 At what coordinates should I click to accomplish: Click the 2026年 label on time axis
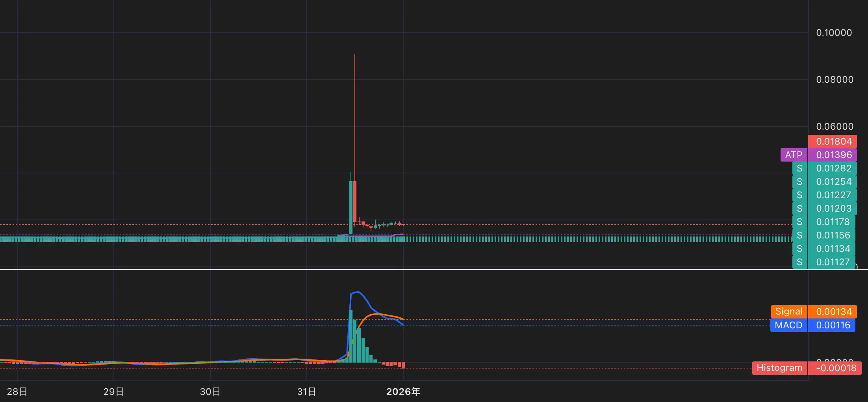point(403,392)
